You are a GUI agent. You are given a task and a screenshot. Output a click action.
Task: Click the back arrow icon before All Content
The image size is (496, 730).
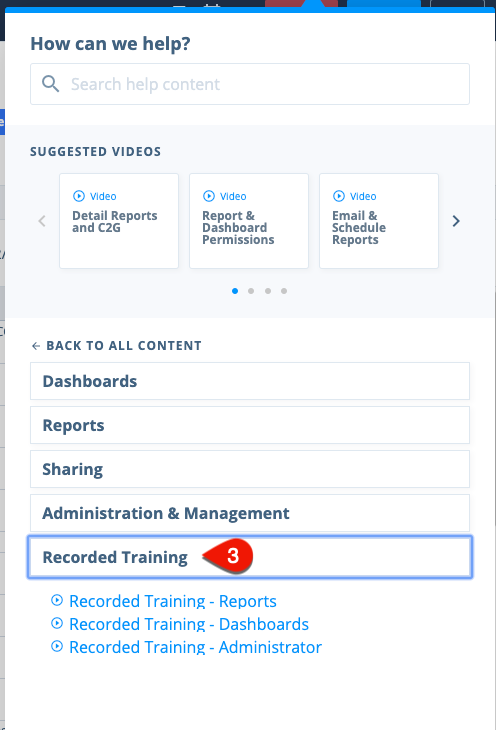(36, 345)
